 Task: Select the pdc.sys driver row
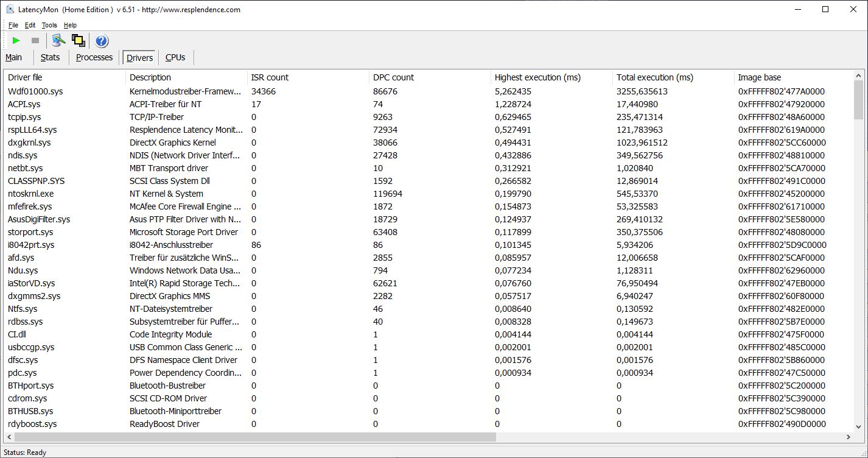[x=429, y=373]
